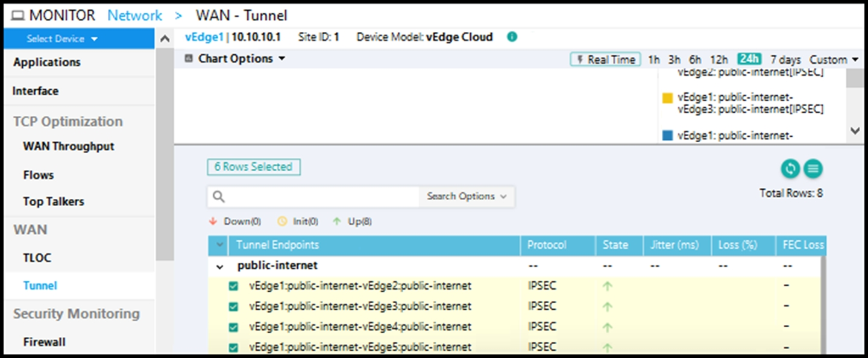Click the Total Rows: 8 label
The height and width of the screenshot is (358, 868).
coord(791,193)
